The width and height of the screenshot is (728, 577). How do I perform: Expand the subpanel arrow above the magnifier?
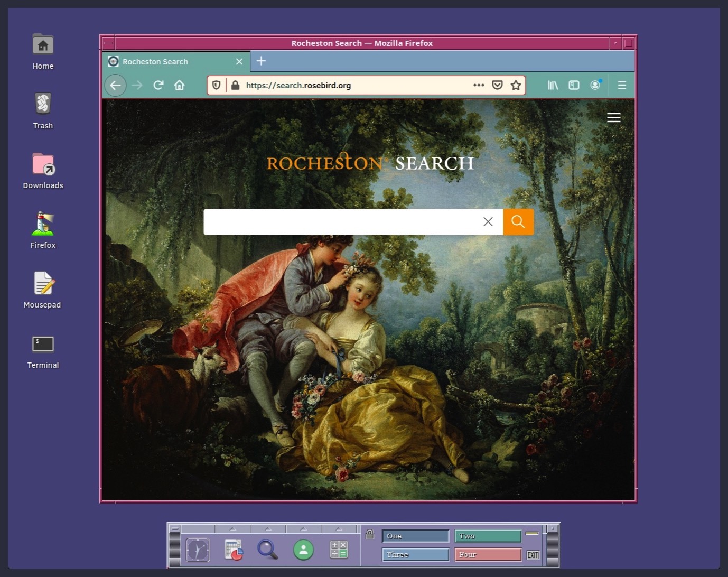[x=268, y=529]
